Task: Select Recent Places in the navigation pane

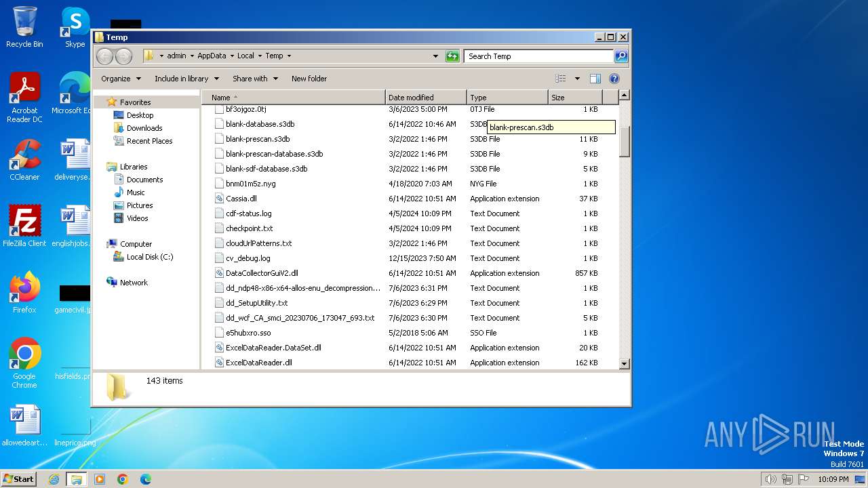Action: click(x=149, y=141)
